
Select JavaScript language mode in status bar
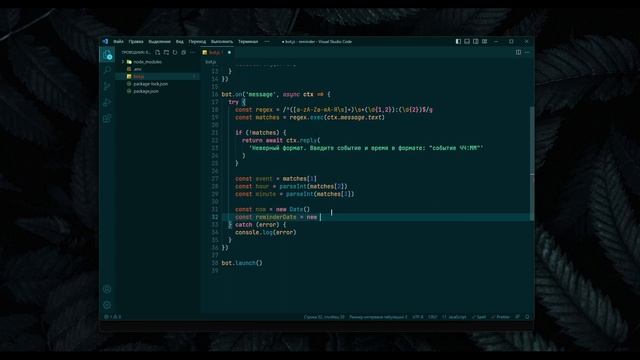point(454,317)
